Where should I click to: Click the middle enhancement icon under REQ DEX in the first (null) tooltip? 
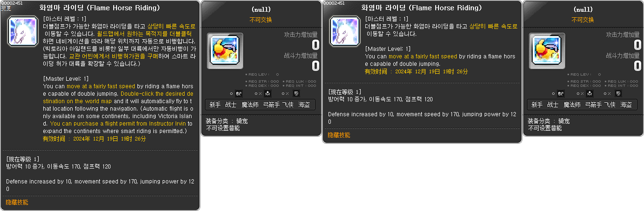267,93
